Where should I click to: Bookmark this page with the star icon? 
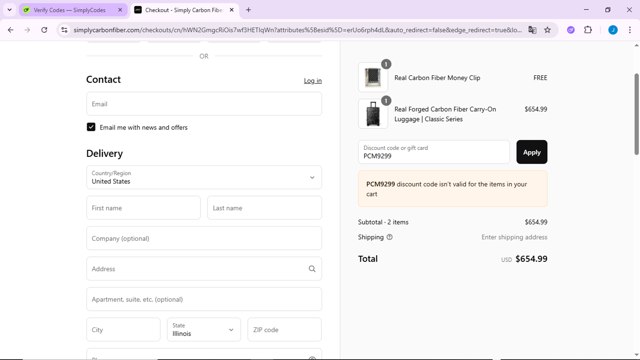click(x=547, y=30)
